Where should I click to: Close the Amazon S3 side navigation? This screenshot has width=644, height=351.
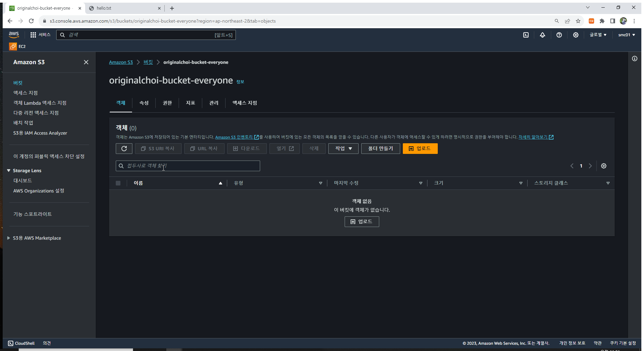click(86, 62)
